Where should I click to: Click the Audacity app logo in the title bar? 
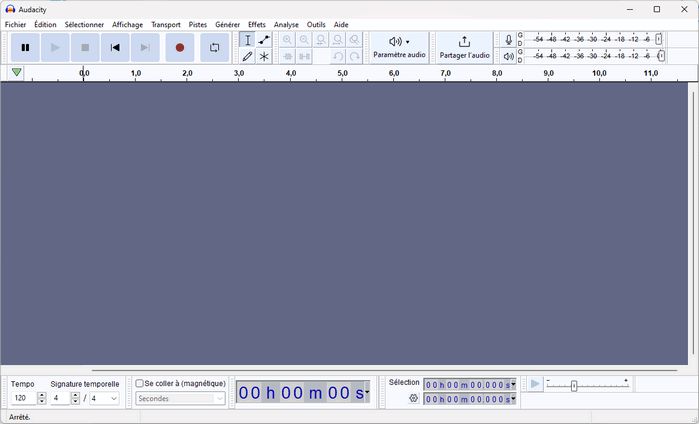(10, 9)
